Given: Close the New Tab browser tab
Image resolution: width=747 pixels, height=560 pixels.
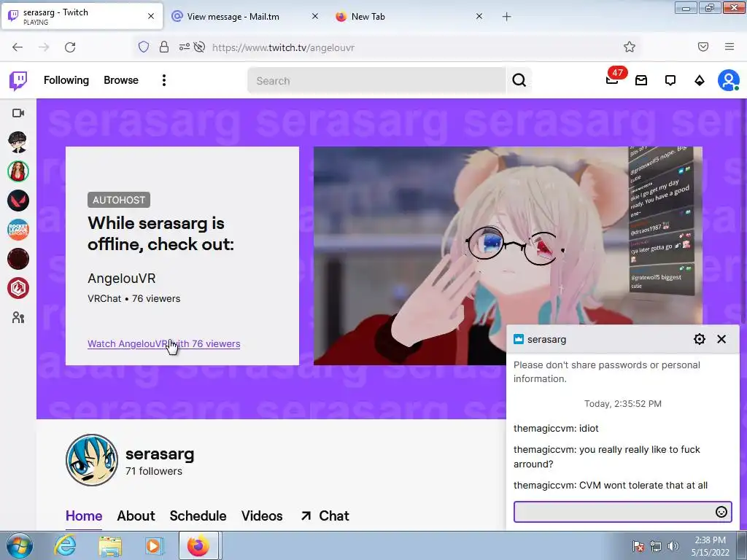Looking at the screenshot, I should coord(479,16).
